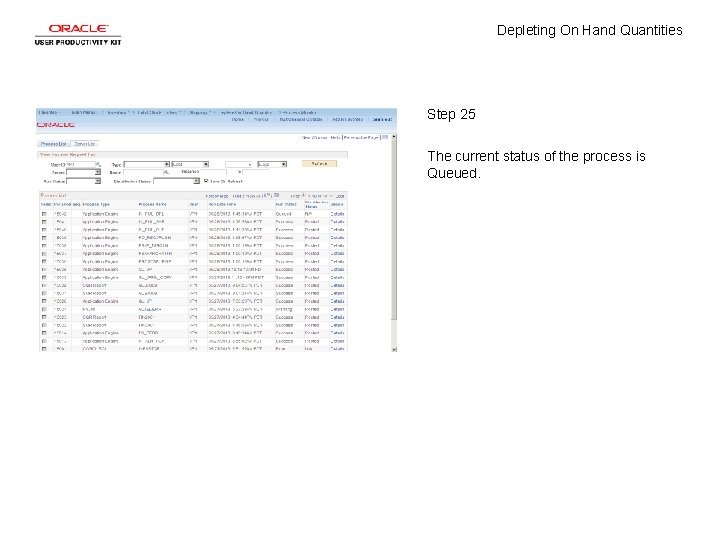Click the Process Monitor breadcrumb

pyautogui.click(x=299, y=112)
